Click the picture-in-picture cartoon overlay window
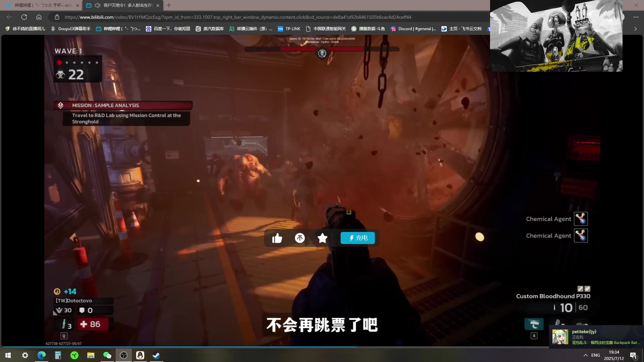Screen dimensions: 644x362 click(x=556, y=36)
